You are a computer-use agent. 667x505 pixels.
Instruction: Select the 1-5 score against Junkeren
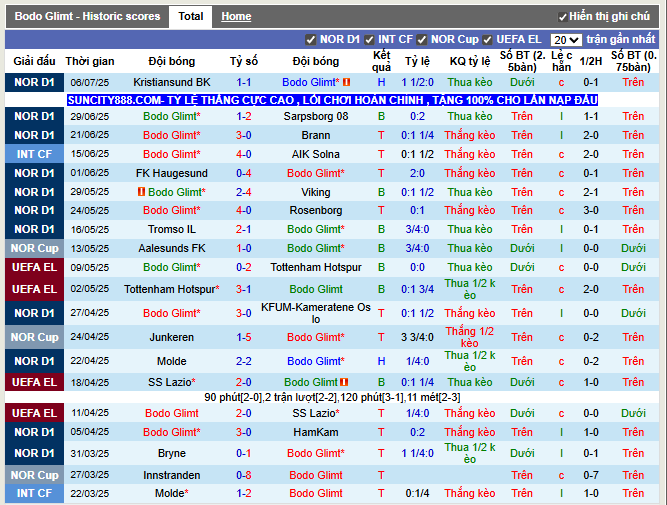[x=243, y=337]
